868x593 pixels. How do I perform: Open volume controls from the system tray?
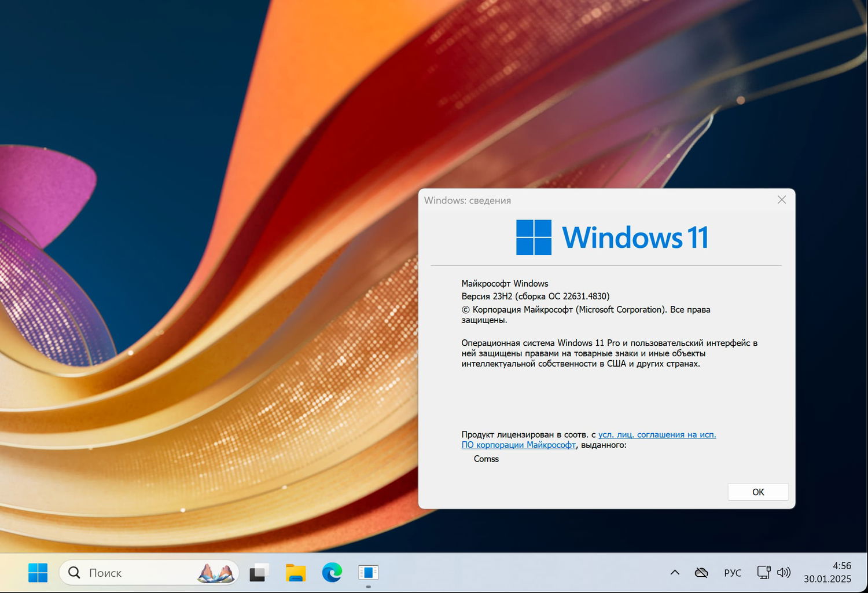(x=785, y=572)
